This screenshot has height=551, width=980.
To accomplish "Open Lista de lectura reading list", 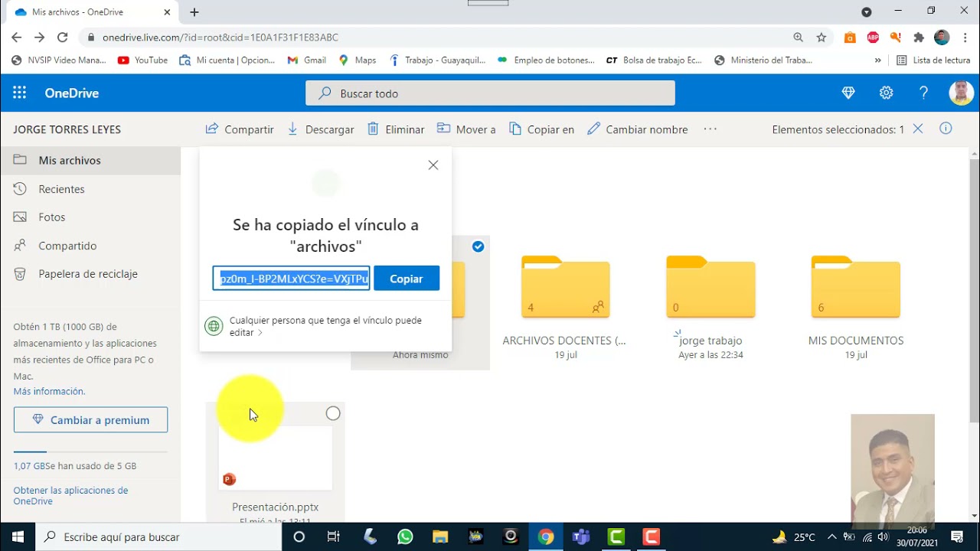I will tap(933, 60).
